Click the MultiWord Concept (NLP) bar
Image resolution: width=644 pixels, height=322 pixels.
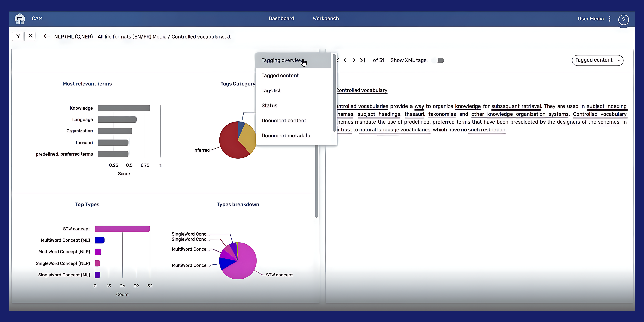98,252
